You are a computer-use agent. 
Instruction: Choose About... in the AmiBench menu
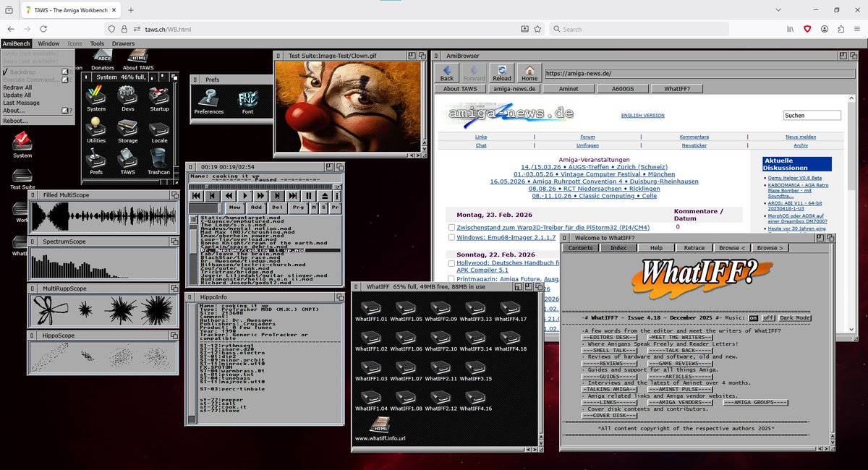click(x=38, y=111)
